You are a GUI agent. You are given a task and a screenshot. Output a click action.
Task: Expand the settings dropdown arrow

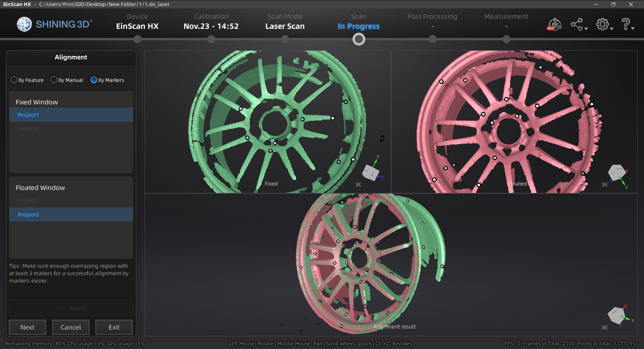coord(612,29)
